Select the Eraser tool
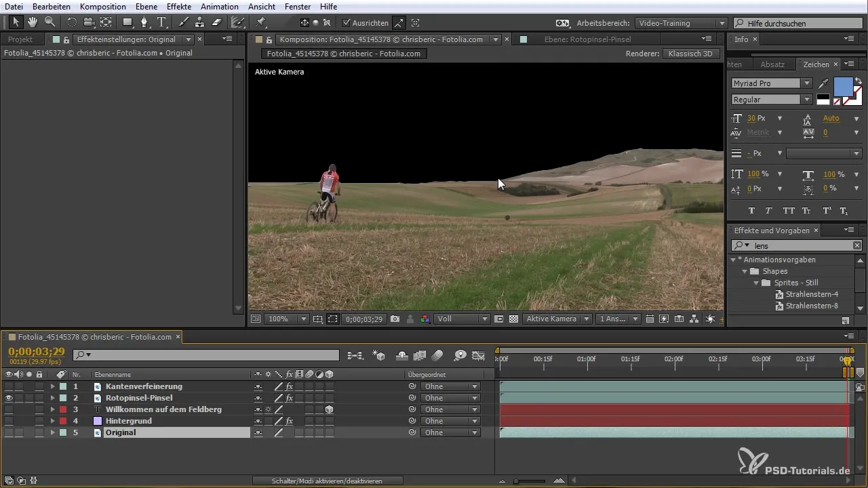This screenshot has width=868, height=488. coord(216,22)
